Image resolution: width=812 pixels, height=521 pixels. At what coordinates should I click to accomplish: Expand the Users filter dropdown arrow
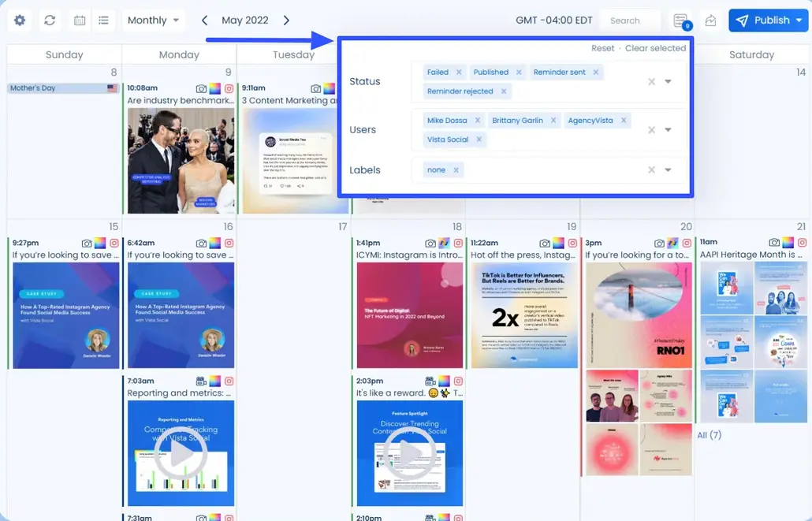pos(668,130)
